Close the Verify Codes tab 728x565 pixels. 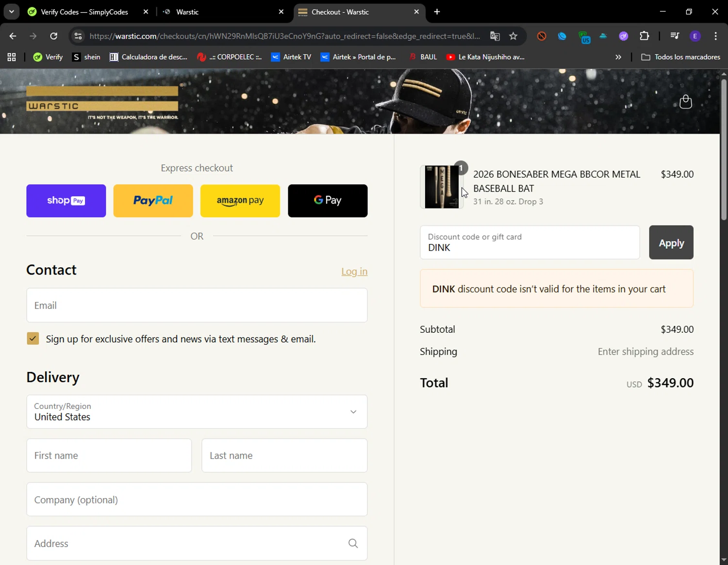click(146, 12)
